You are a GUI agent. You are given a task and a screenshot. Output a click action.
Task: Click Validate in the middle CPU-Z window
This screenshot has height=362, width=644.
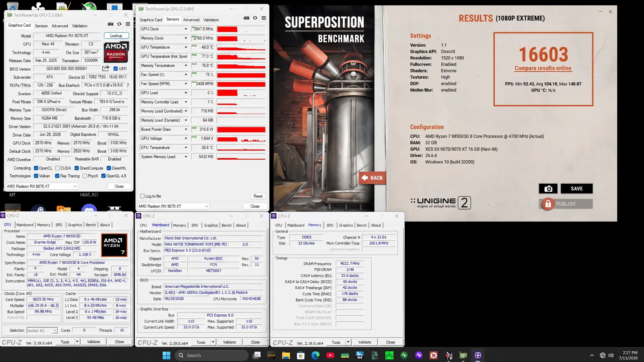coord(229,342)
